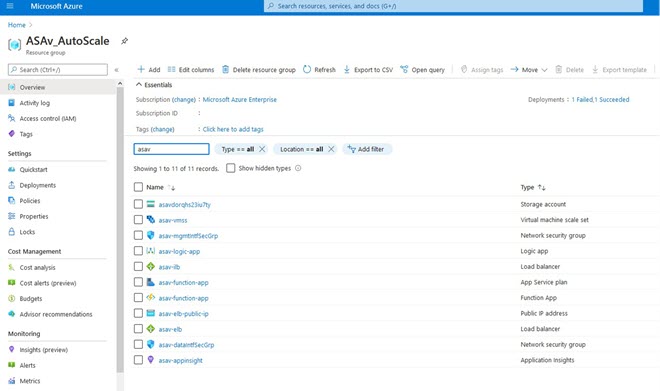The image size is (660, 391).
Task: Click the Open query icon
Action: click(404, 69)
